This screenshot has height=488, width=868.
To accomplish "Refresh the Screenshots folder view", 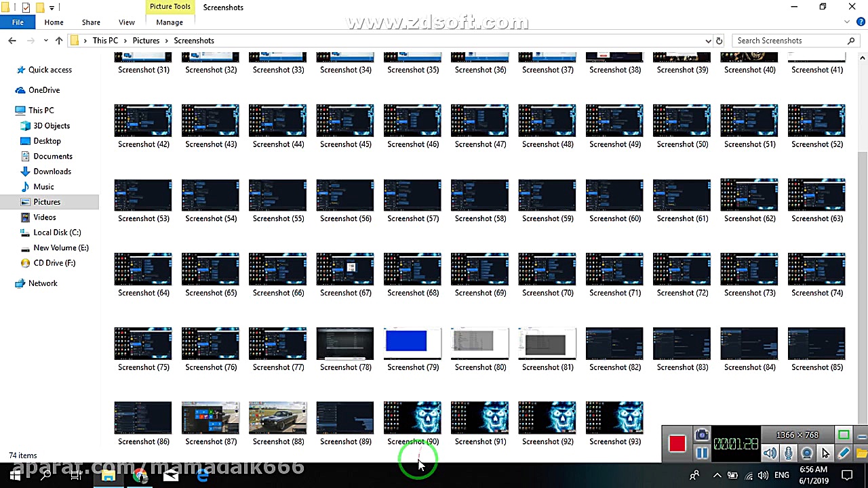I will click(x=719, y=41).
